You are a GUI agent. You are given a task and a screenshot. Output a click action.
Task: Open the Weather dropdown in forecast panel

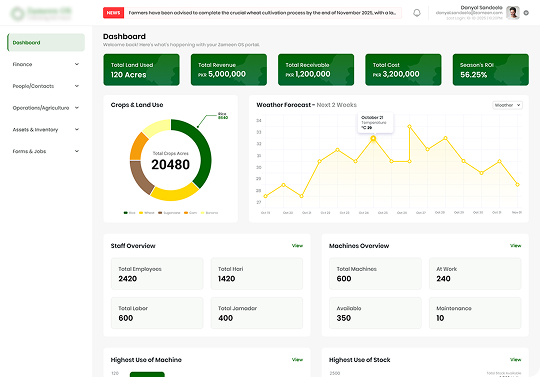(507, 105)
